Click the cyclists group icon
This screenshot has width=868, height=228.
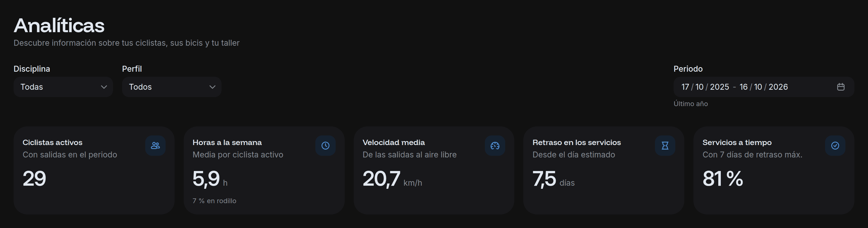coord(155,146)
